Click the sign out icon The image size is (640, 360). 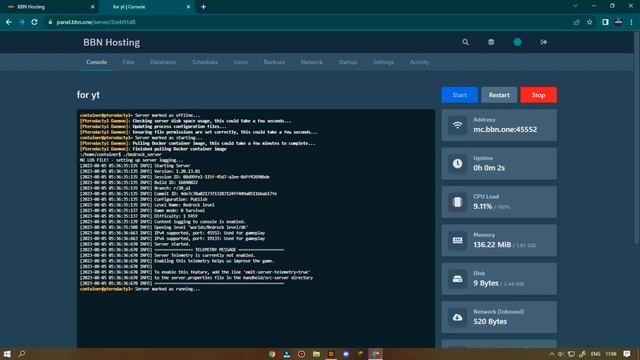click(543, 42)
